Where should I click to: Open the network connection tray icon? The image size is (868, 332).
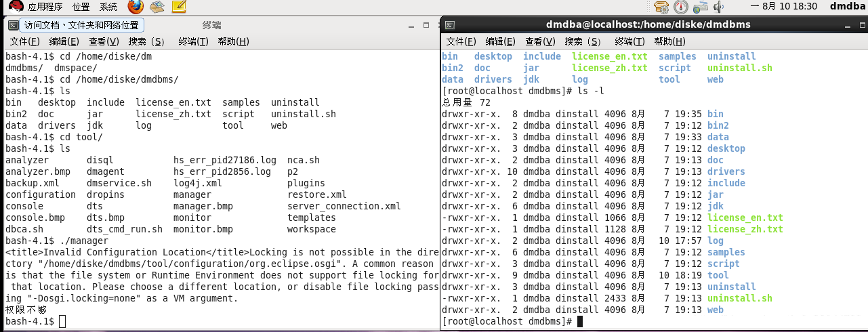[701, 7]
